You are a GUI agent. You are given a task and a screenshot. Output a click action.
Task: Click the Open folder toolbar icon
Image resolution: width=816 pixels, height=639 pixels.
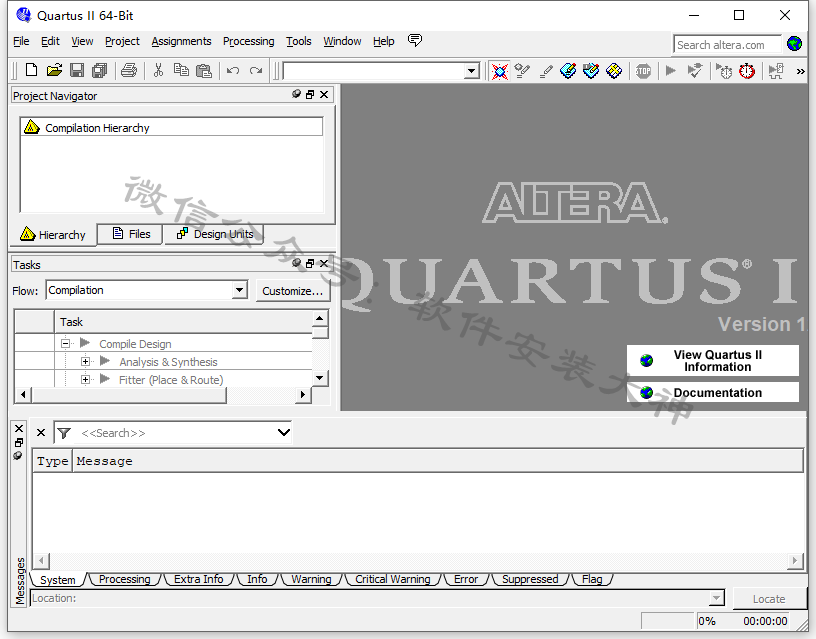tap(54, 70)
